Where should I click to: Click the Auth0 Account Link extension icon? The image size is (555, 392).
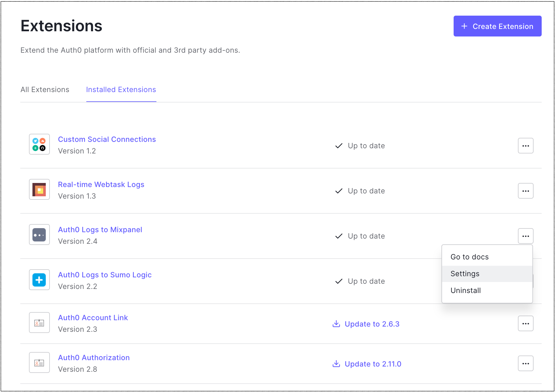pos(39,323)
